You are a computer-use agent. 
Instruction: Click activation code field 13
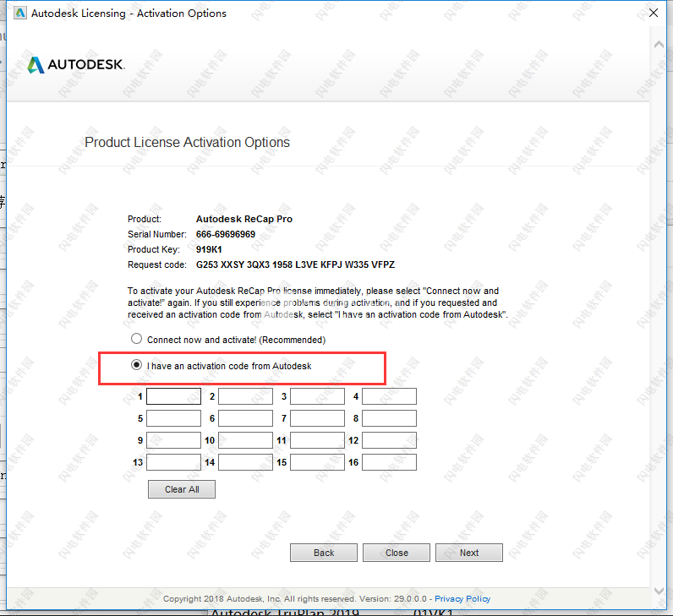click(173, 462)
